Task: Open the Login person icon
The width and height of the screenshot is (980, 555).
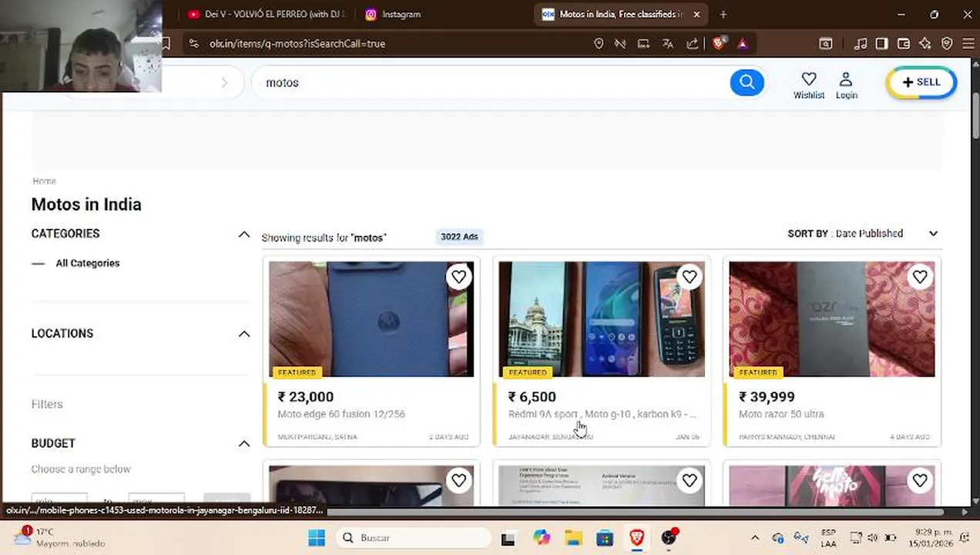Action: click(x=846, y=79)
